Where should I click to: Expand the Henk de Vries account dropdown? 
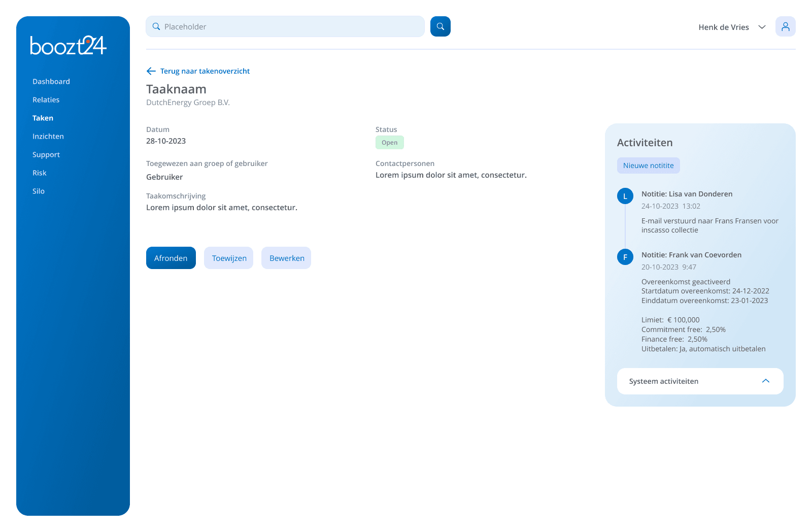pyautogui.click(x=732, y=26)
